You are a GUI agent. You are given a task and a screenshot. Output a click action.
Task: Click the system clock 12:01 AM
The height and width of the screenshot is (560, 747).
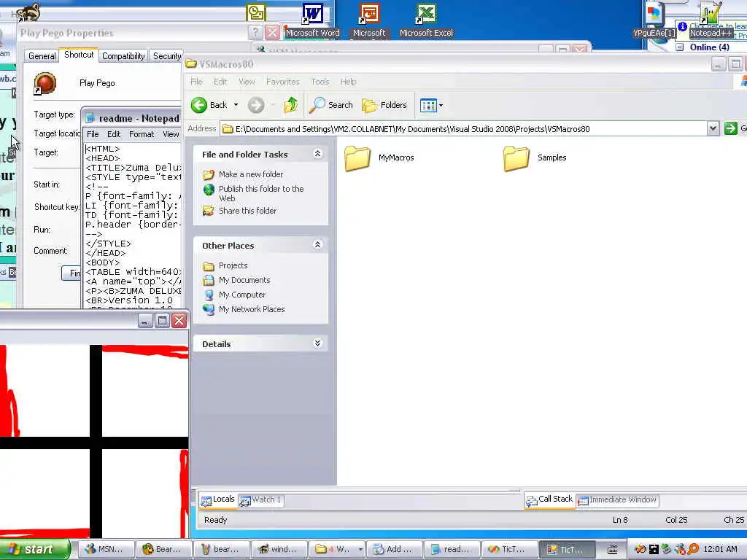(720, 549)
